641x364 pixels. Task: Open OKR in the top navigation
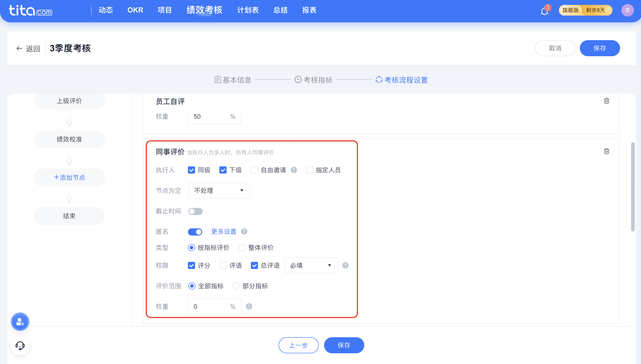tap(135, 10)
